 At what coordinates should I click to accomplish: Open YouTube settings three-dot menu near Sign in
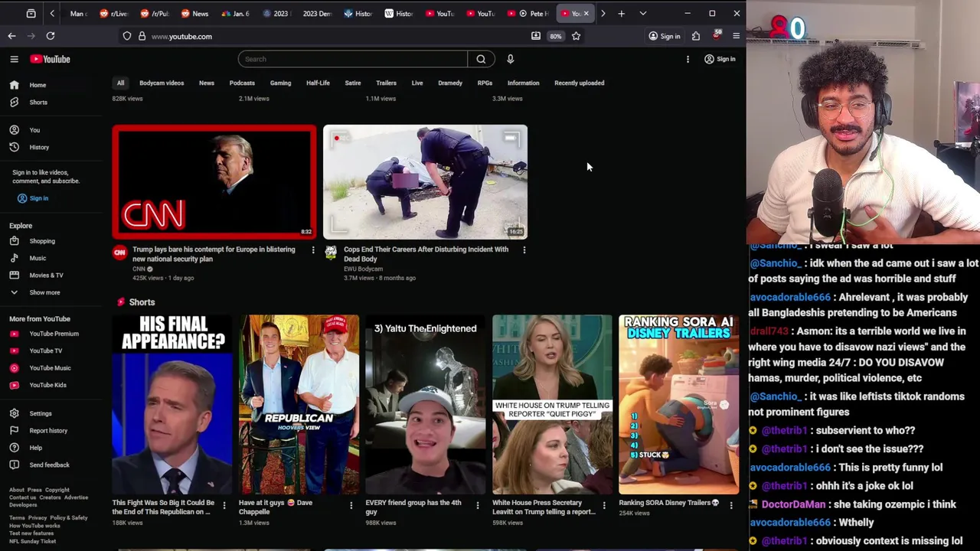(x=688, y=59)
